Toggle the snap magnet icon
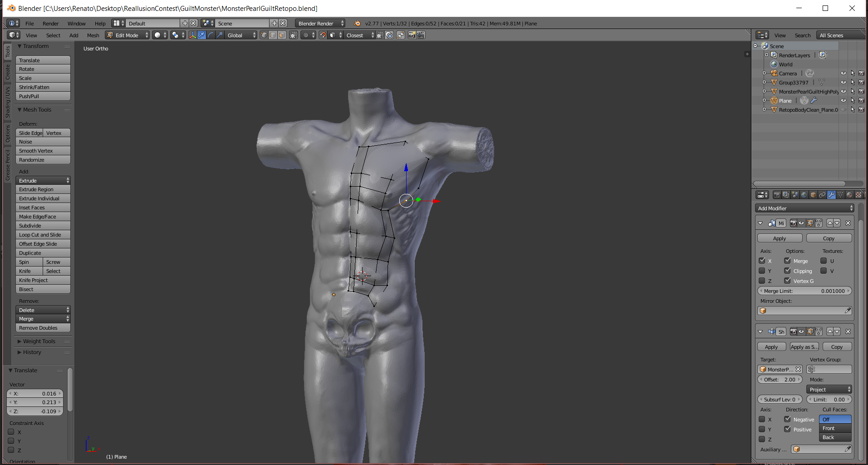Screen dimensions: 868x465 click(323, 35)
